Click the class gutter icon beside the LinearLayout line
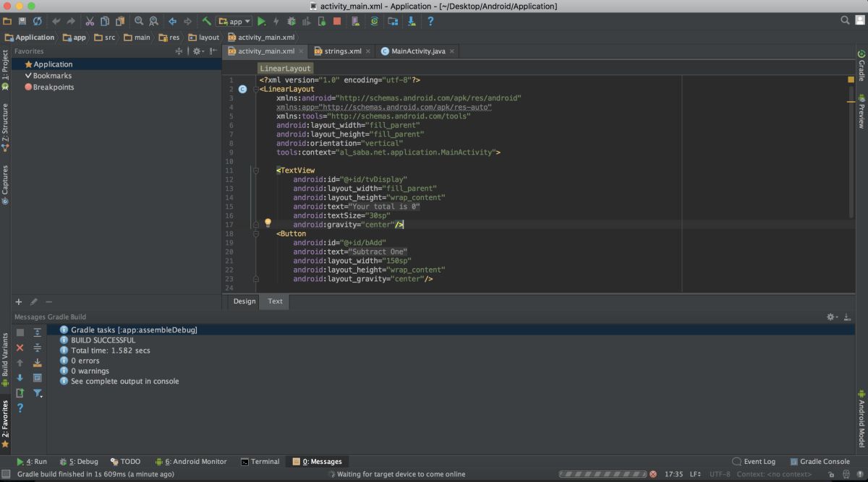Screen dimensions: 868x482 click(x=242, y=90)
